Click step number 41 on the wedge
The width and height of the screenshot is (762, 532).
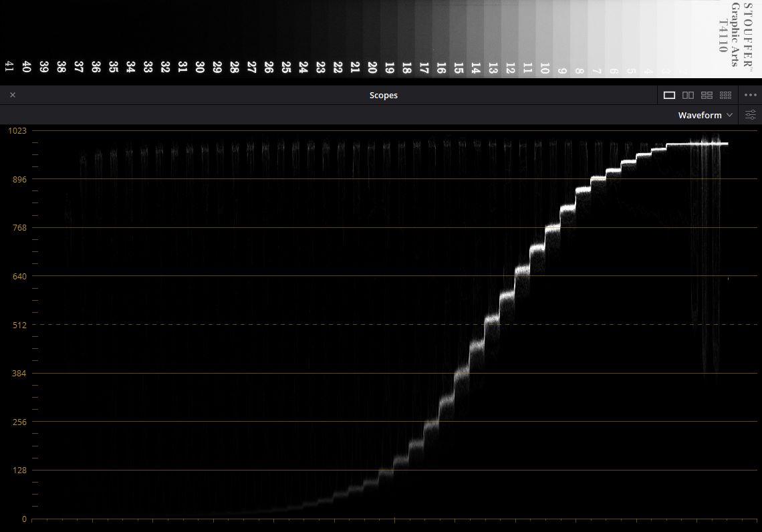(9, 67)
